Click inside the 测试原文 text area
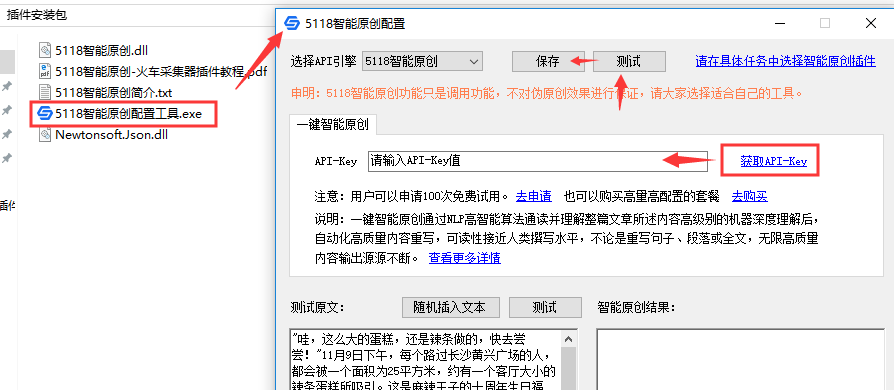This screenshot has height=390, width=894. point(425,359)
